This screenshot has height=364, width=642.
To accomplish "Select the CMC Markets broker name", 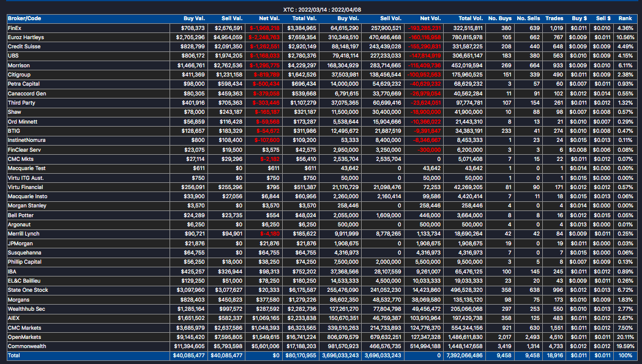I will coord(24,328).
